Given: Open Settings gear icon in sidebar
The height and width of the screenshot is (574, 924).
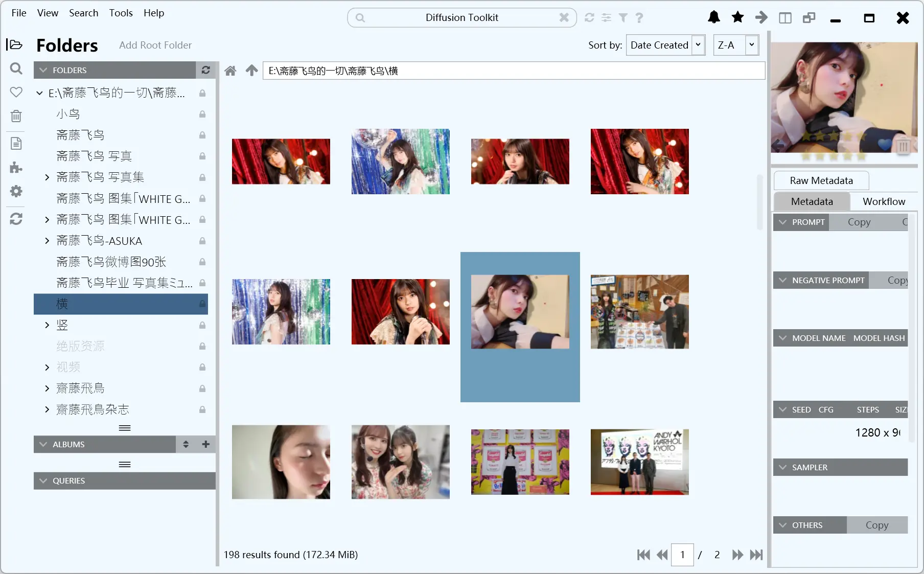Looking at the screenshot, I should (16, 191).
